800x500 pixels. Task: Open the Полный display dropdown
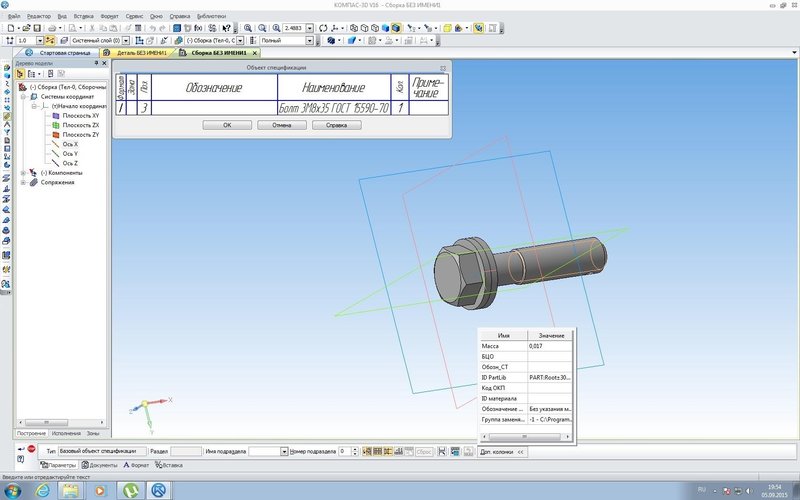pos(309,40)
